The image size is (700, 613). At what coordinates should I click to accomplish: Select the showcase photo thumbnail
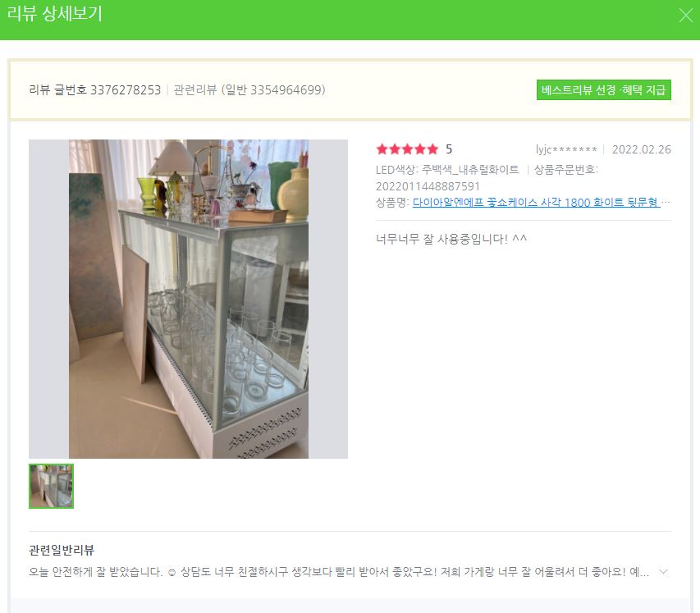[x=52, y=486]
